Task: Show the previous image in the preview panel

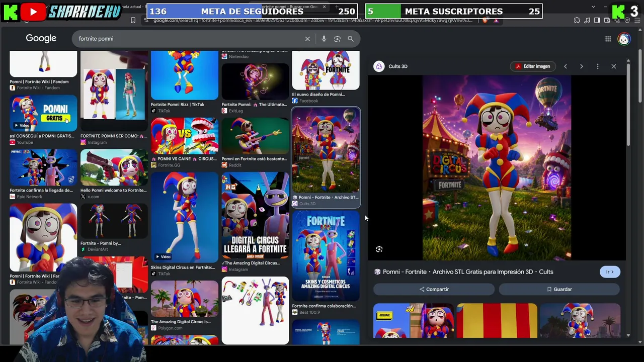Action: (566, 66)
